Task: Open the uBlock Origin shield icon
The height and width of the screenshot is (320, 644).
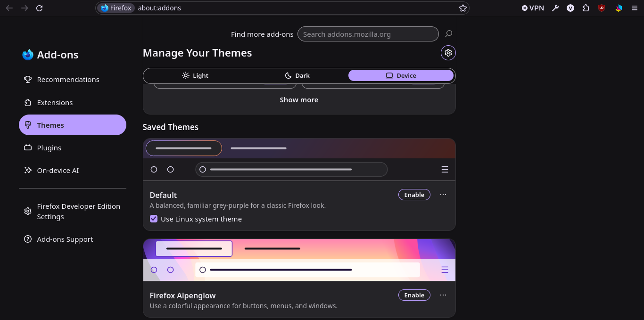Action: [601, 8]
